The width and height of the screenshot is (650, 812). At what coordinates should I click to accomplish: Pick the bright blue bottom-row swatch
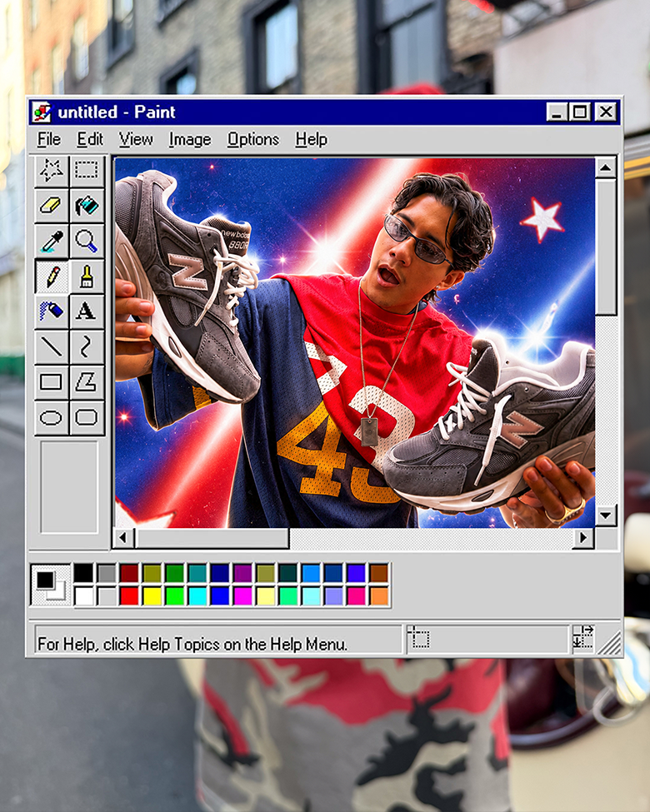click(x=220, y=596)
